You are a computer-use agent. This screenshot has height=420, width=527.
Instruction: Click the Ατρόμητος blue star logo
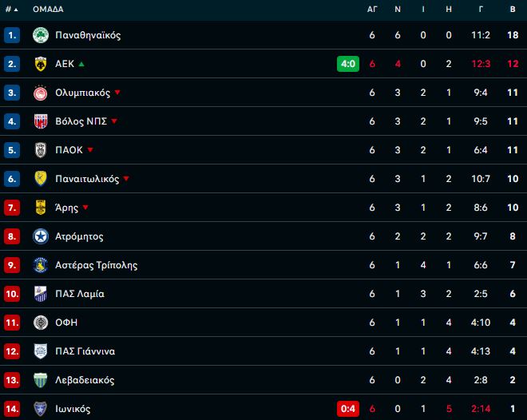(x=41, y=236)
